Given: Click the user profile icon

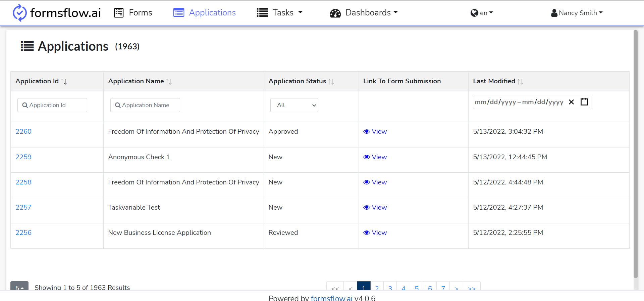Looking at the screenshot, I should coord(554,13).
